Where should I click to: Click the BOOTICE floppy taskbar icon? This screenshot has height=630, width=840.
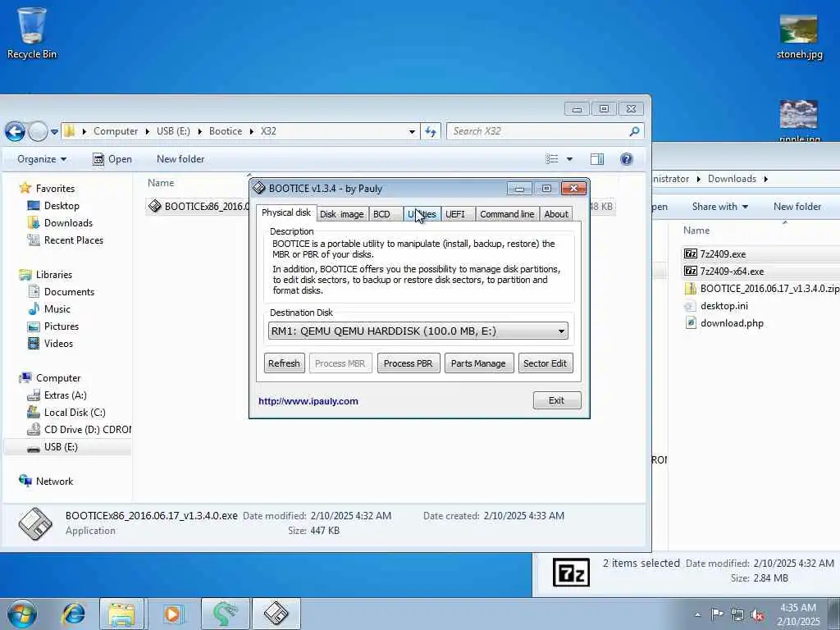276,614
